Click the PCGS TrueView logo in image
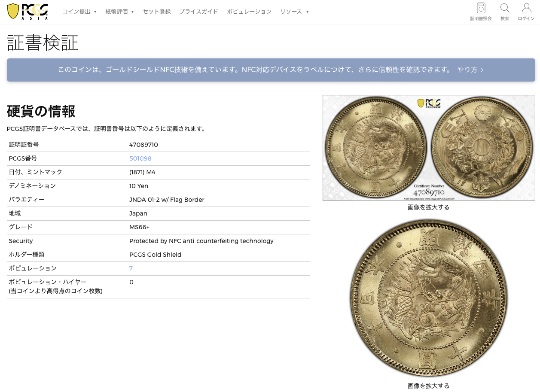 429,103
